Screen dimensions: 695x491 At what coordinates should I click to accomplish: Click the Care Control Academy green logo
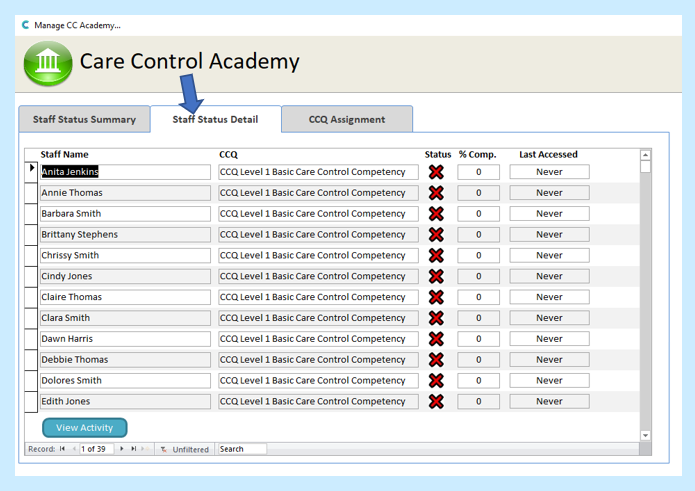(x=47, y=64)
